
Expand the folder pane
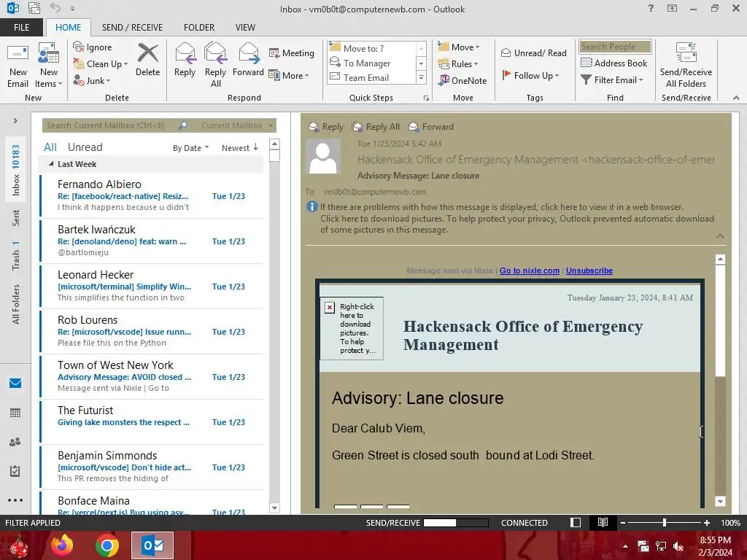tap(15, 121)
